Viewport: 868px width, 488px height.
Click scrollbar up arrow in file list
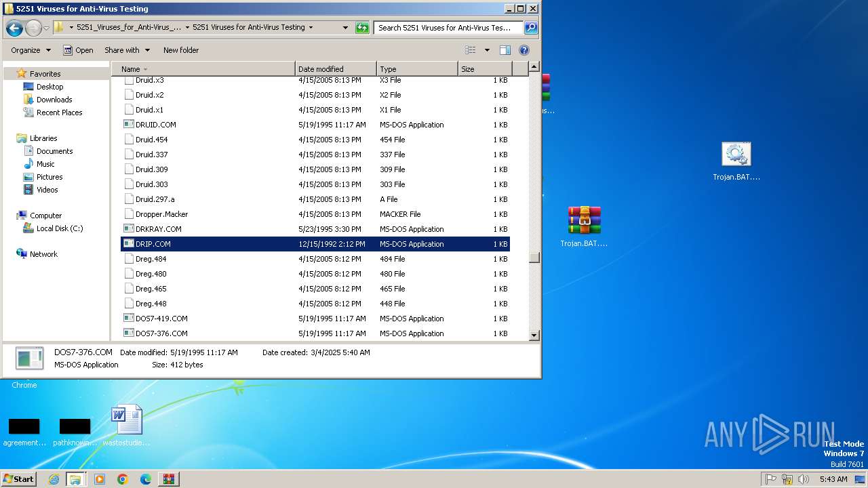click(x=534, y=66)
